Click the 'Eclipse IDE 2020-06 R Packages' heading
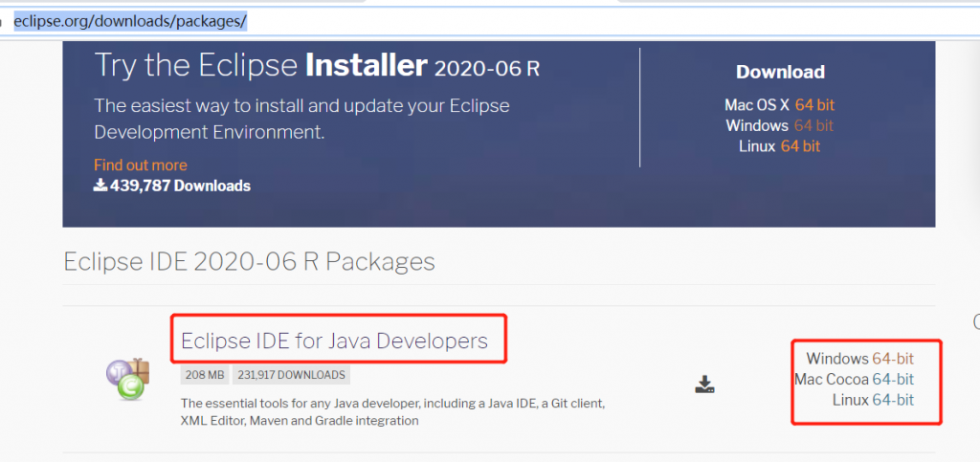The image size is (980, 462). click(x=250, y=261)
